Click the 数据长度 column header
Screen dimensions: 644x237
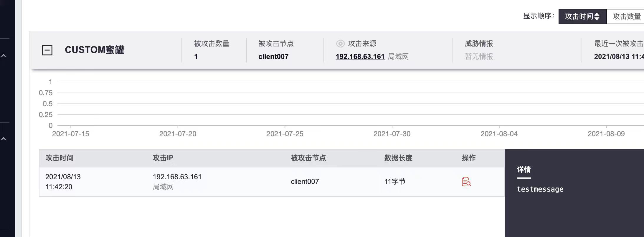tap(398, 158)
